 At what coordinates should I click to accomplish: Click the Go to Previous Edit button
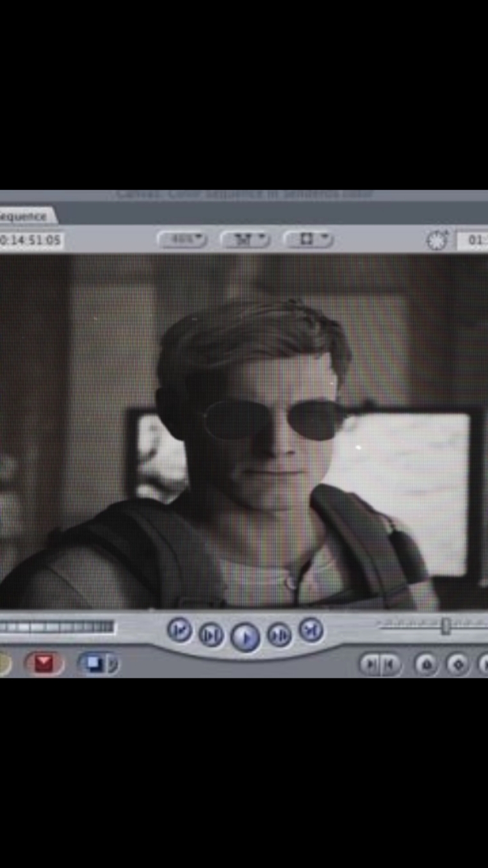pyautogui.click(x=179, y=630)
